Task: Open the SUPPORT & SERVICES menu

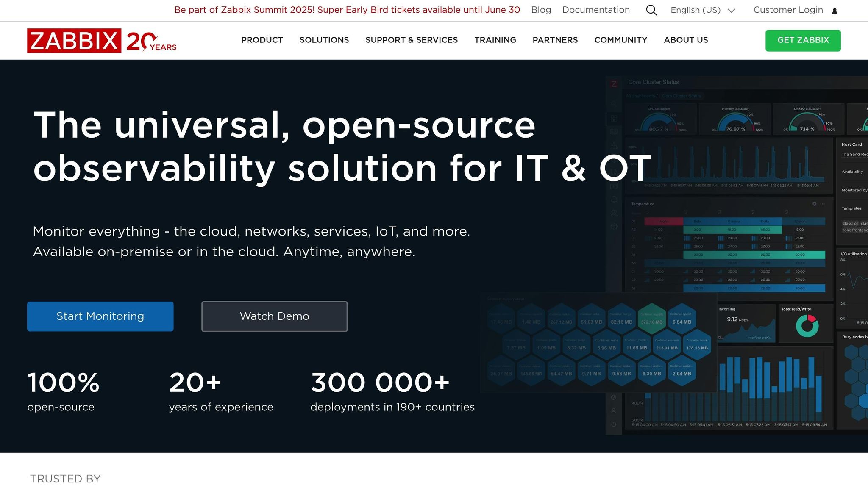Action: [412, 40]
